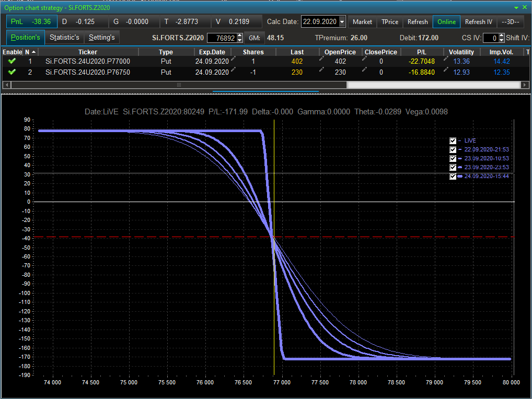Hide the 24.09.2020-15:44 expiration curve

coord(453,177)
